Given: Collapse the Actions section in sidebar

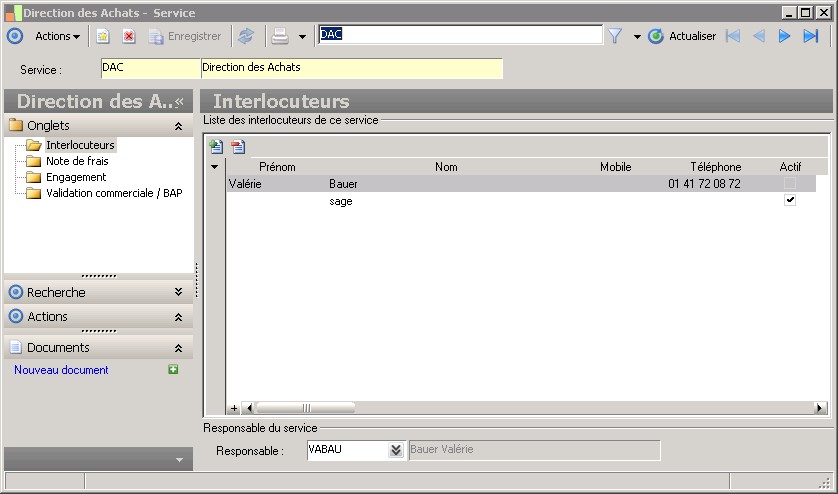Looking at the screenshot, I should (179, 317).
